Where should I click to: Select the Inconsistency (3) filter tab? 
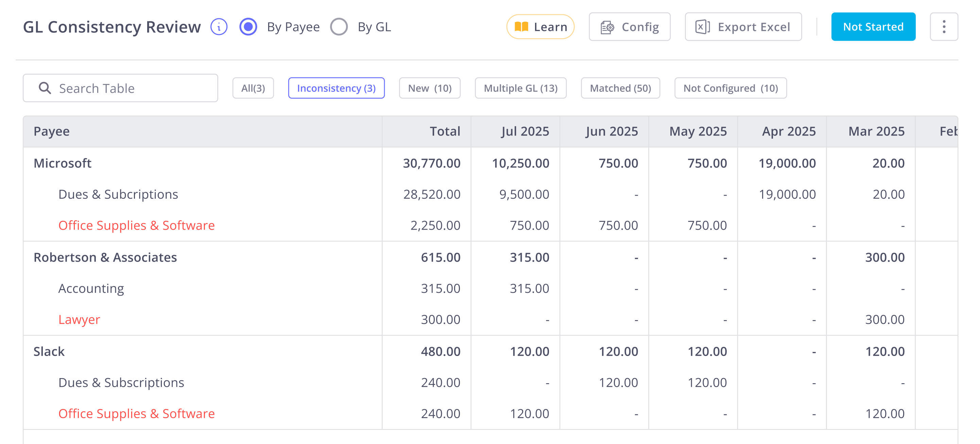(x=336, y=88)
